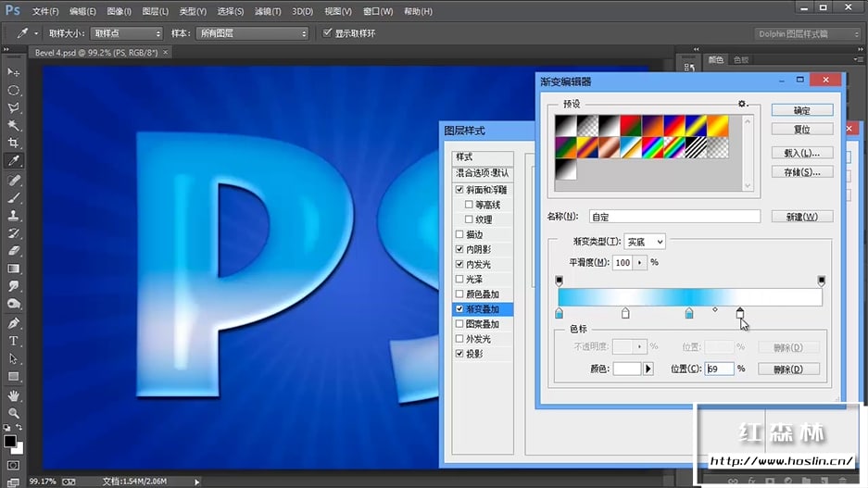The image size is (868, 488).
Task: Open 滤镜(T) menu
Action: [268, 11]
